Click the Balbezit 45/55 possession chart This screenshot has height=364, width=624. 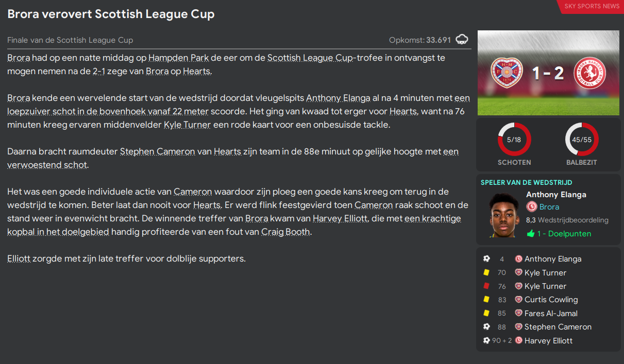point(582,139)
